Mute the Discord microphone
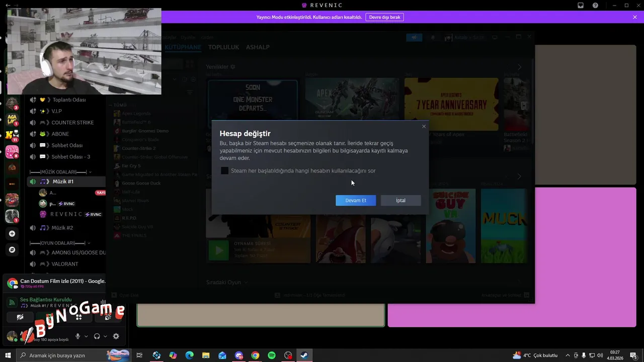Viewport: 644px width, 362px height. (77, 336)
